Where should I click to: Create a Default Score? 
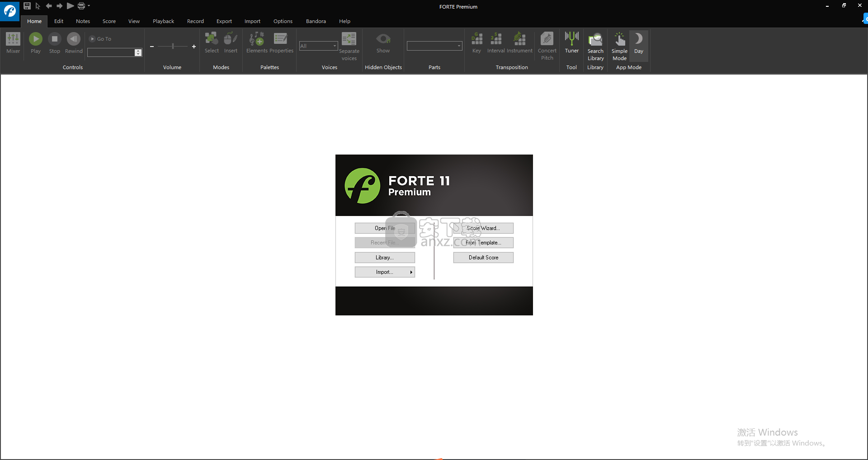(x=483, y=258)
